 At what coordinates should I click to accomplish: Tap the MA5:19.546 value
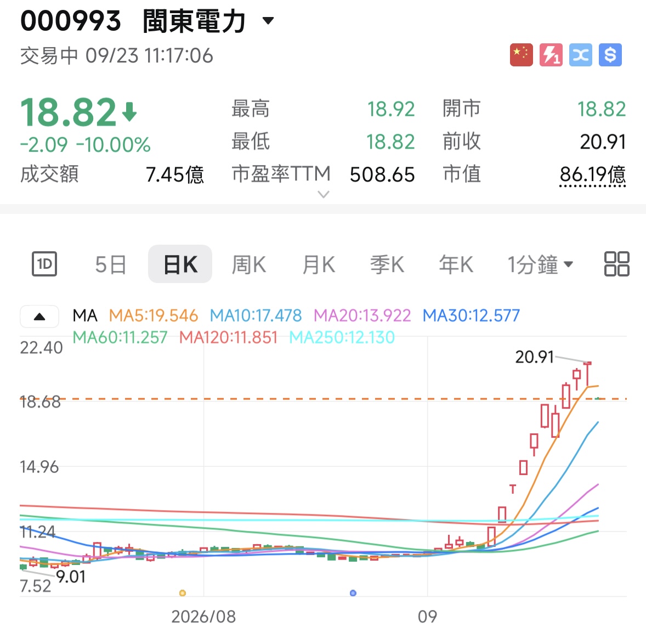click(153, 315)
